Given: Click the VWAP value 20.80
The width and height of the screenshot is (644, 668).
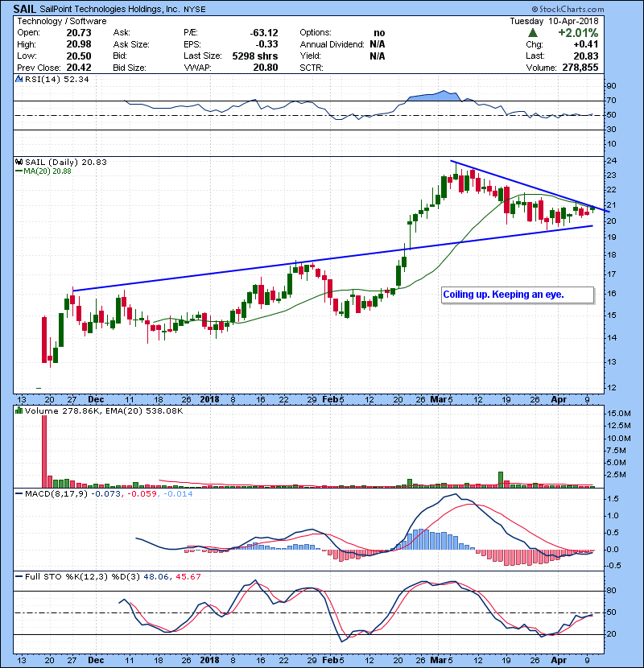Looking at the screenshot, I should (x=266, y=68).
